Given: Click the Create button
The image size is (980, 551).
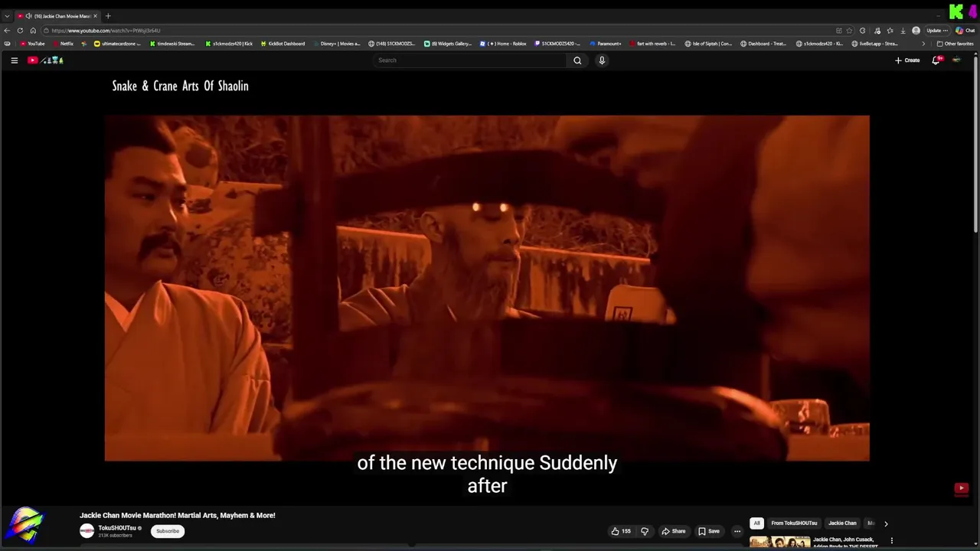Looking at the screenshot, I should 907,60.
